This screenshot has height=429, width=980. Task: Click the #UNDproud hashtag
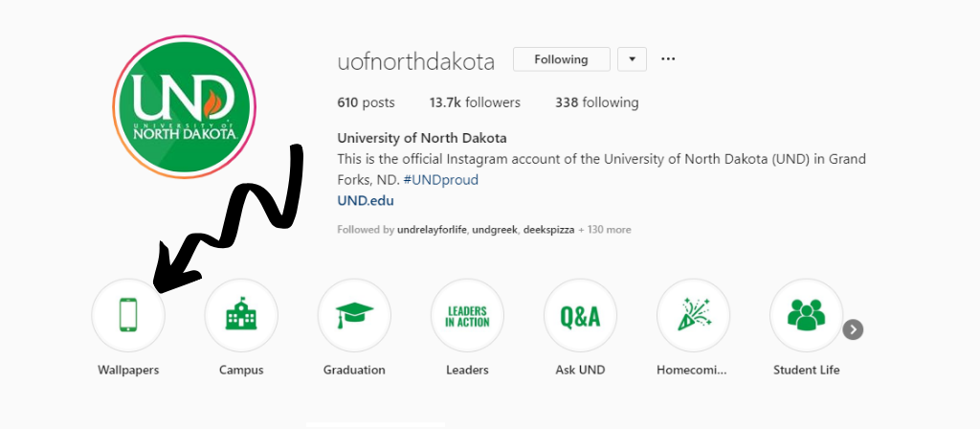click(x=440, y=179)
